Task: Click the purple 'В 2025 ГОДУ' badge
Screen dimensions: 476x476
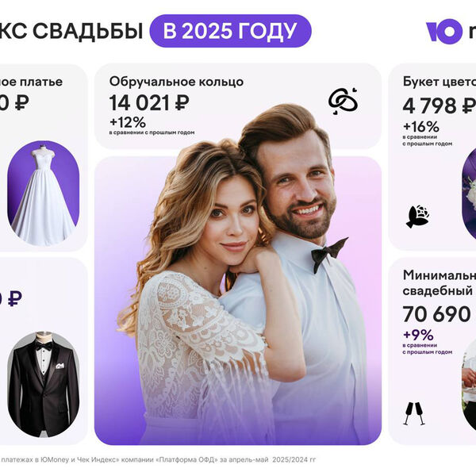Action: point(230,31)
